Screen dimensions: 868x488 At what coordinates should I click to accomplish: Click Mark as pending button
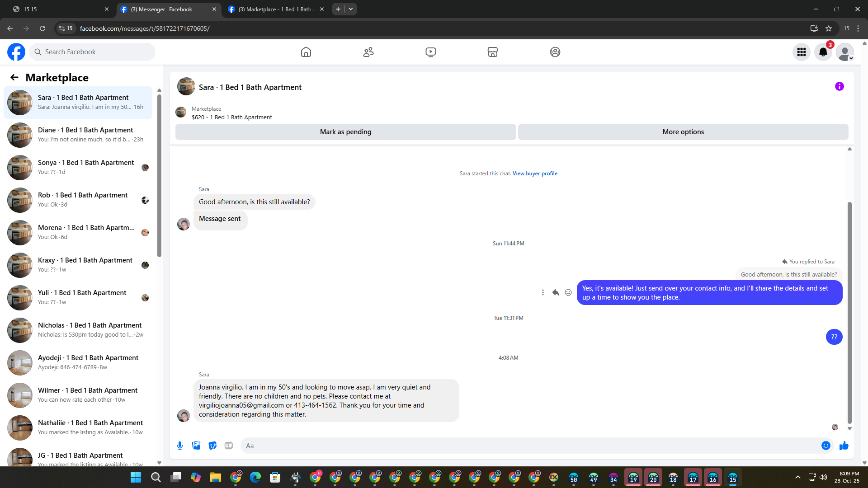tap(345, 132)
